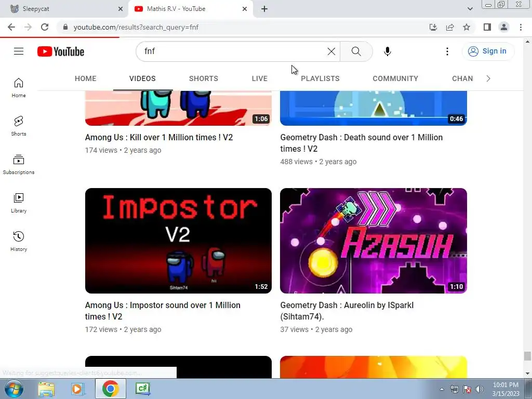This screenshot has width=532, height=399.
Task: Open the Windows Start menu
Action: tap(14, 389)
